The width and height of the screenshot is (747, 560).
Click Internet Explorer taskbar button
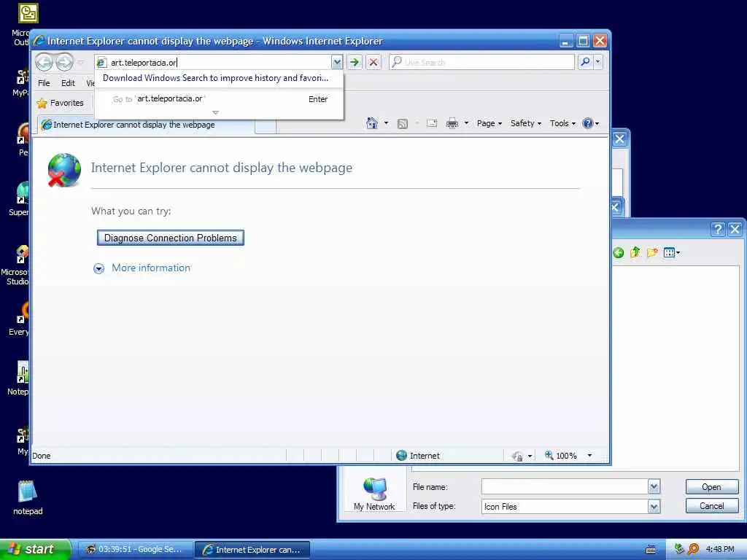(252, 550)
